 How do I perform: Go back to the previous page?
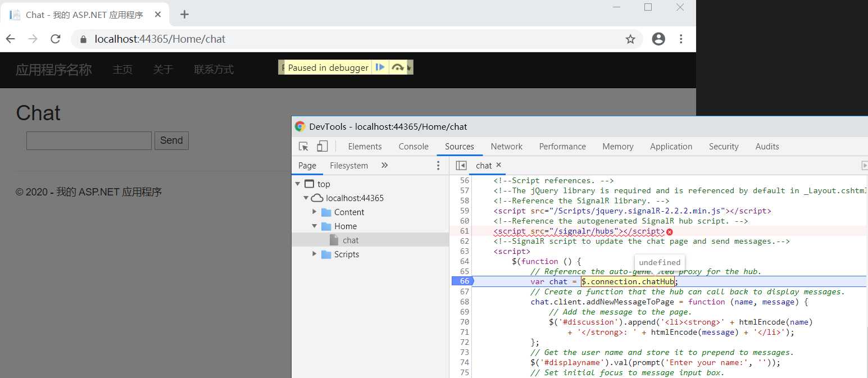[x=11, y=39]
